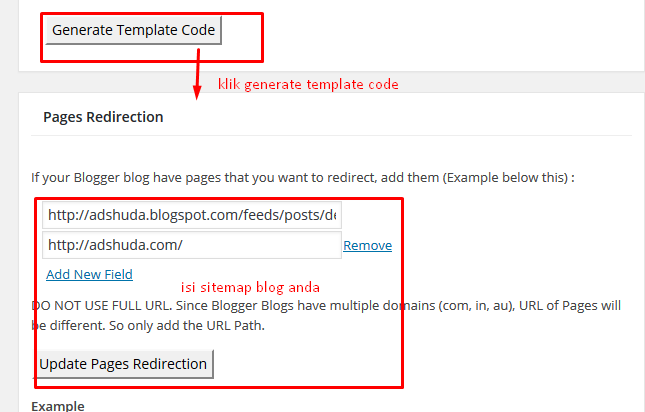Click the red downward arrow annotation
Screen dimensions: 645x412
[197, 74]
